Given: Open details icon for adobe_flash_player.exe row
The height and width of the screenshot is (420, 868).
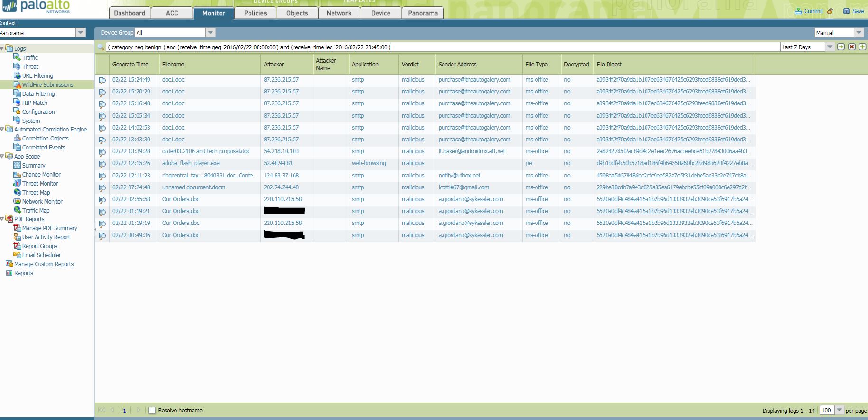Looking at the screenshot, I should pyautogui.click(x=102, y=164).
